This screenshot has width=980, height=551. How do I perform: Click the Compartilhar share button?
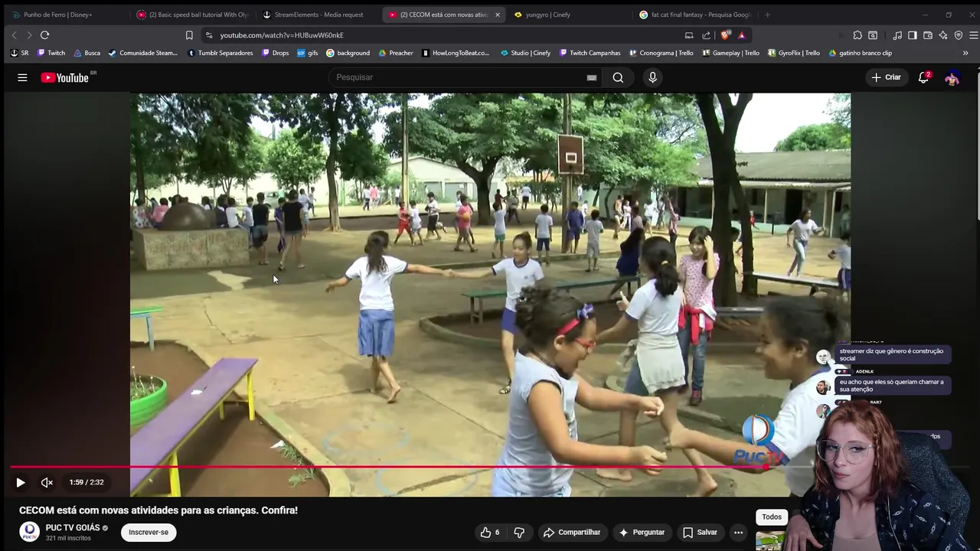pyautogui.click(x=571, y=532)
